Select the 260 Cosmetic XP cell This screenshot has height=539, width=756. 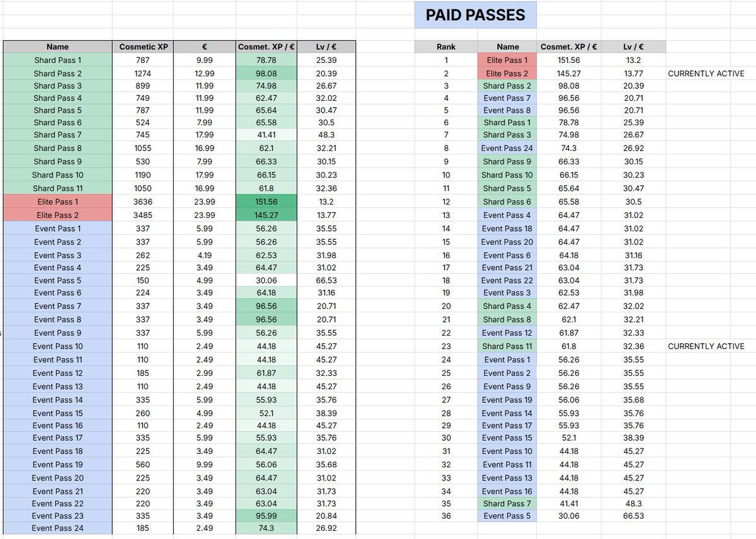click(x=143, y=413)
